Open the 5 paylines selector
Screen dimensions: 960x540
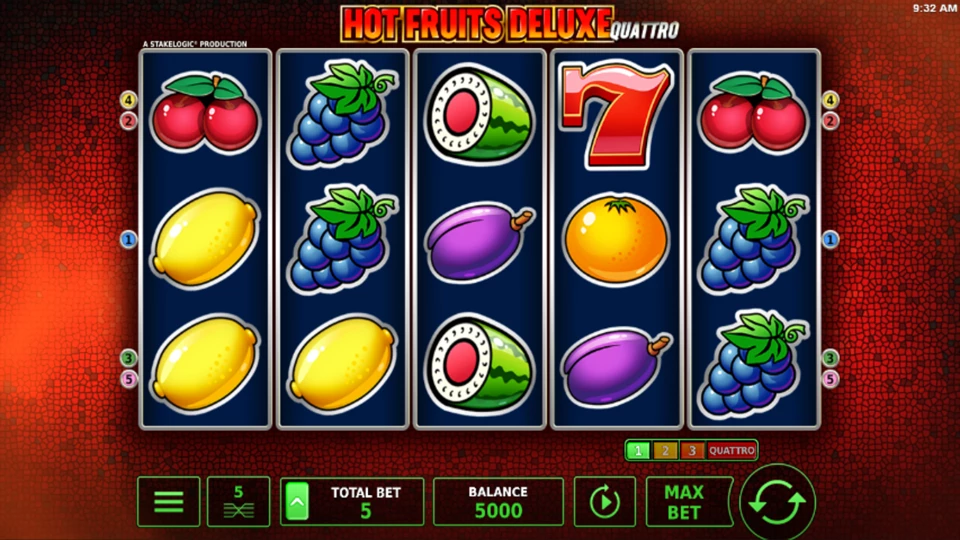click(238, 501)
